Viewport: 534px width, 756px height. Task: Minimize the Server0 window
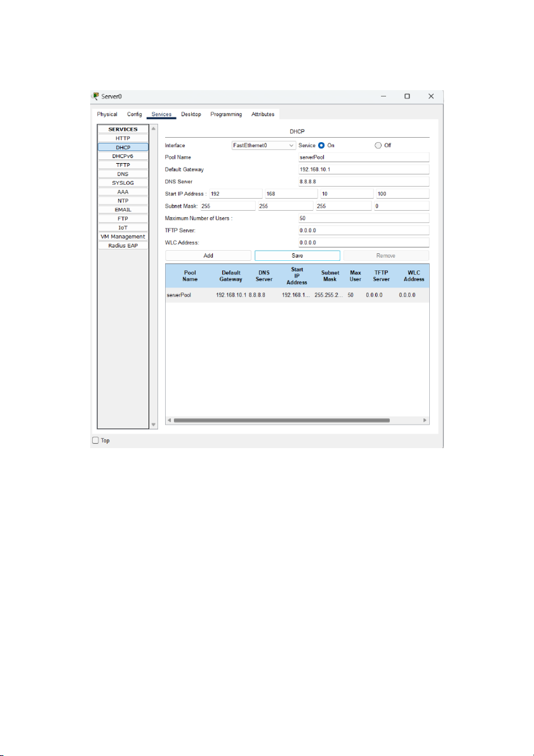[384, 96]
